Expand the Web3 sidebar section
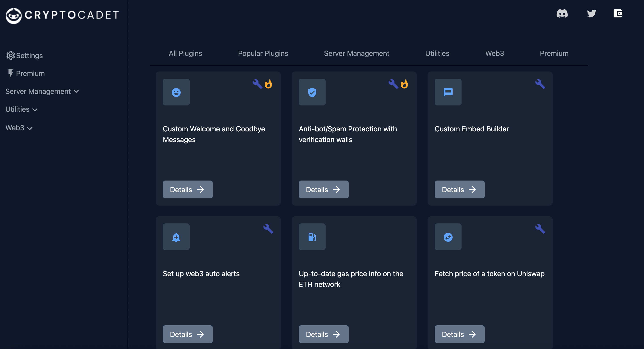Screen dimensions: 644x349 click(x=19, y=128)
